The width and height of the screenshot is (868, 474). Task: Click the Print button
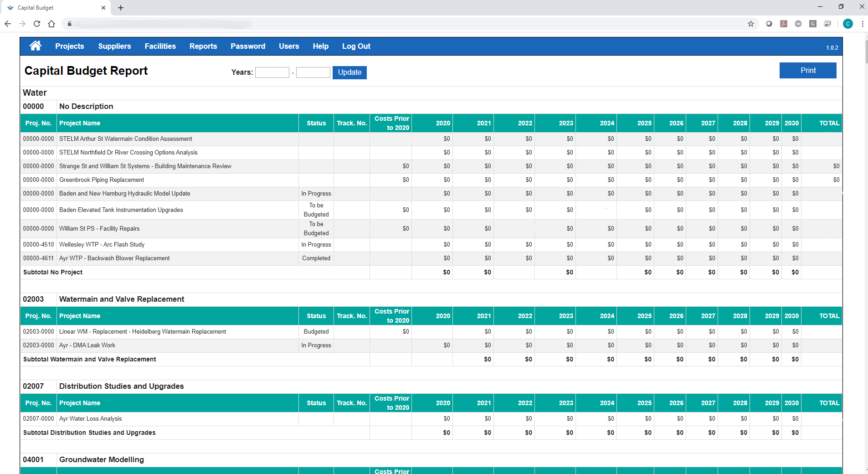point(808,70)
